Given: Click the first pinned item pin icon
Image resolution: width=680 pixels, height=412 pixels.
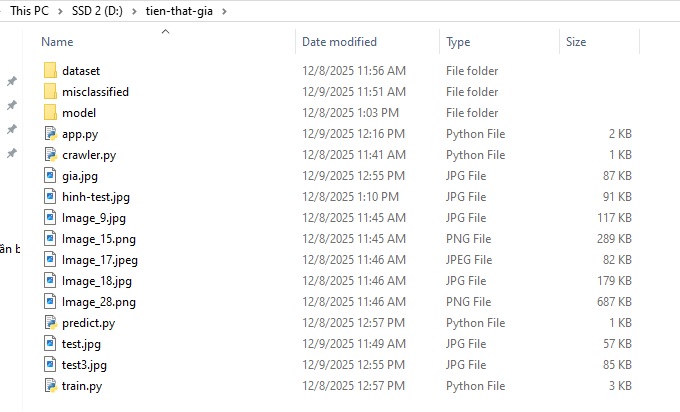Looking at the screenshot, I should coord(12,81).
